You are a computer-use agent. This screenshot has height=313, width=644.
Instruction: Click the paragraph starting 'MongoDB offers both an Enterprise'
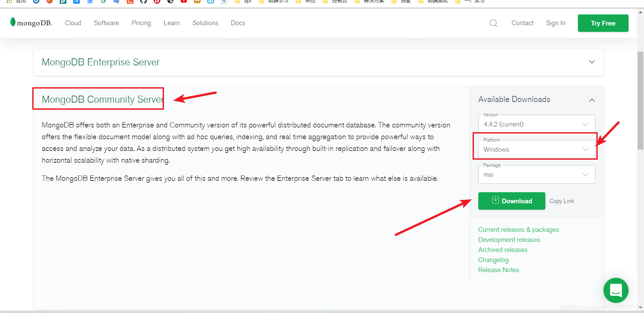(246, 143)
